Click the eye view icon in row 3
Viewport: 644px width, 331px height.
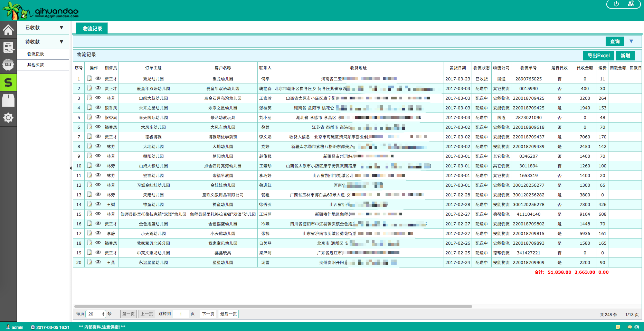pyautogui.click(x=98, y=98)
